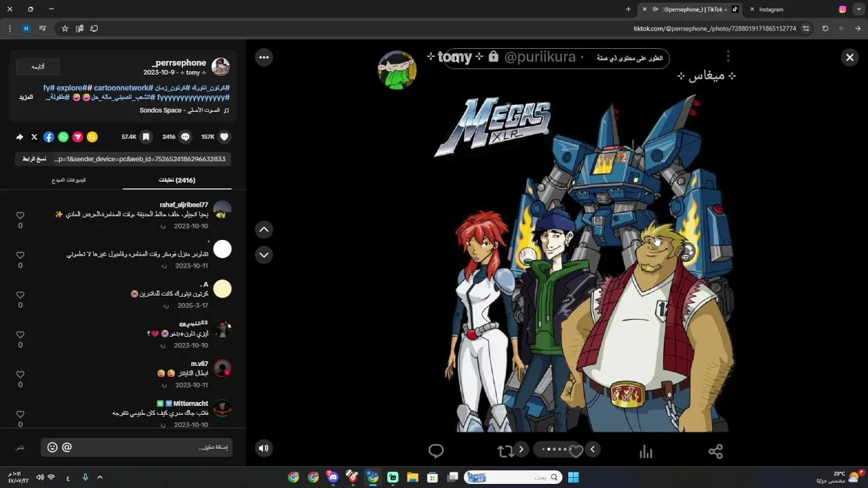The image size is (868, 488).
Task: Mute the sound with the speaker button
Action: point(264,447)
